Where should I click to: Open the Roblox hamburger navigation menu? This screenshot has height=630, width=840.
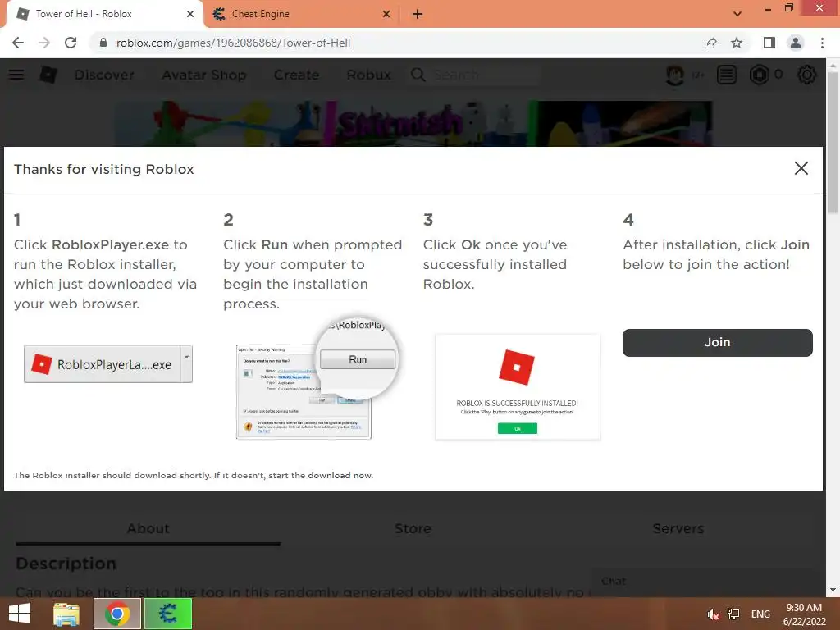click(x=16, y=75)
